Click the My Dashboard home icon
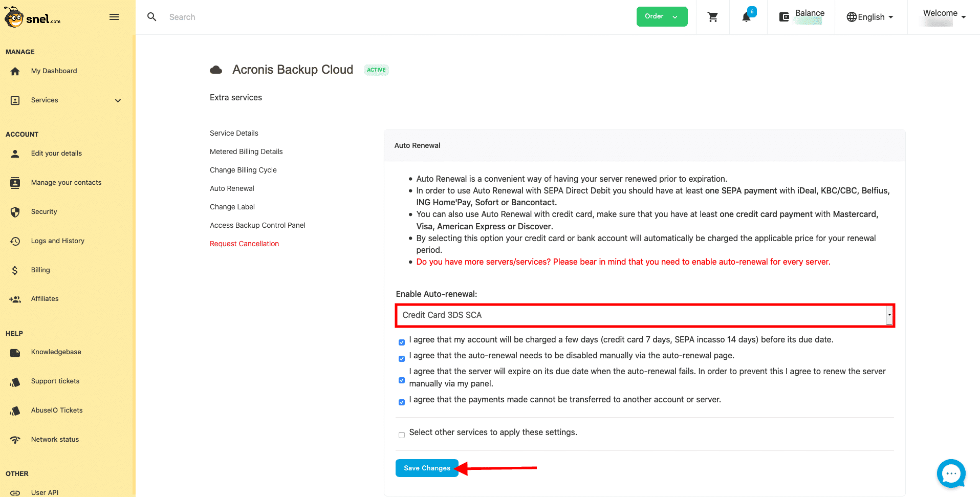 pyautogui.click(x=15, y=71)
